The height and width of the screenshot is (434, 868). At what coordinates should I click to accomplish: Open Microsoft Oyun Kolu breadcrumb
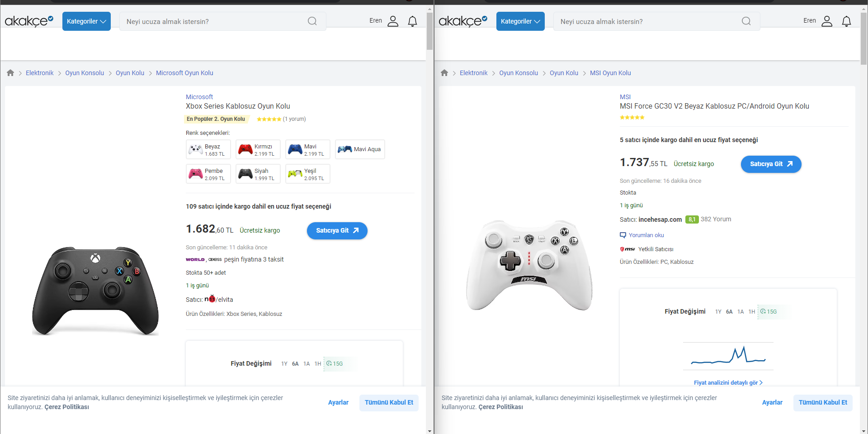coord(184,73)
